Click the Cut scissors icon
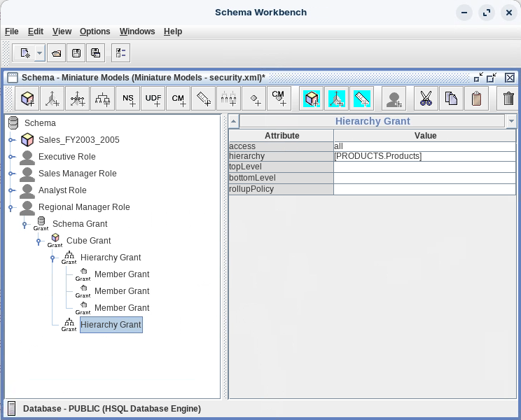 (426, 99)
